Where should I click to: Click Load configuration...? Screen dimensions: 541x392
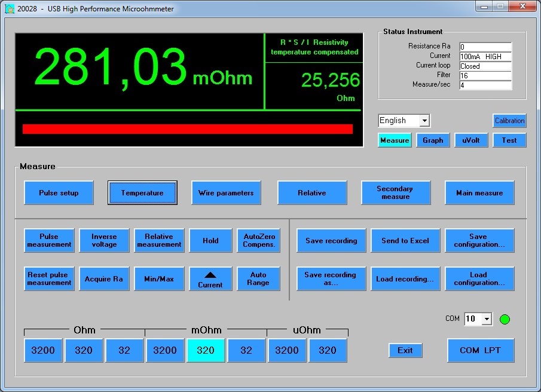pyautogui.click(x=479, y=279)
